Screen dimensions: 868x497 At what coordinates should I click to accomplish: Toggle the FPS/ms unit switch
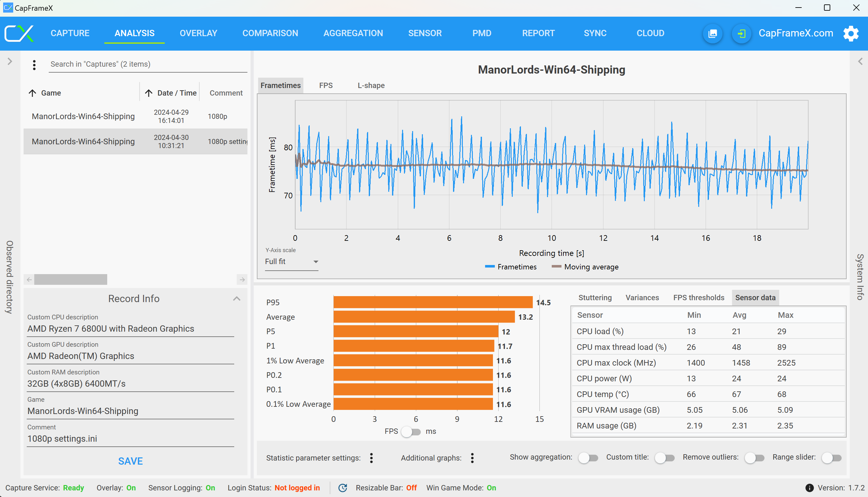[411, 432]
